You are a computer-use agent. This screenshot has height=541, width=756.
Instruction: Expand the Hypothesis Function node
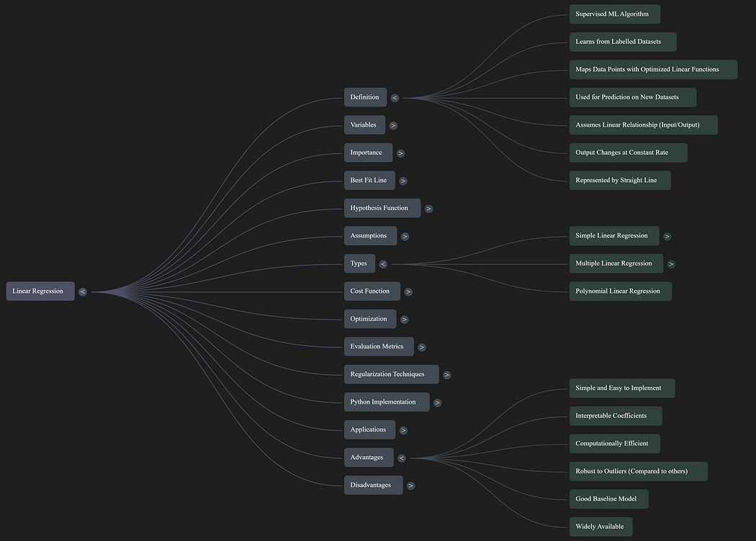(428, 209)
